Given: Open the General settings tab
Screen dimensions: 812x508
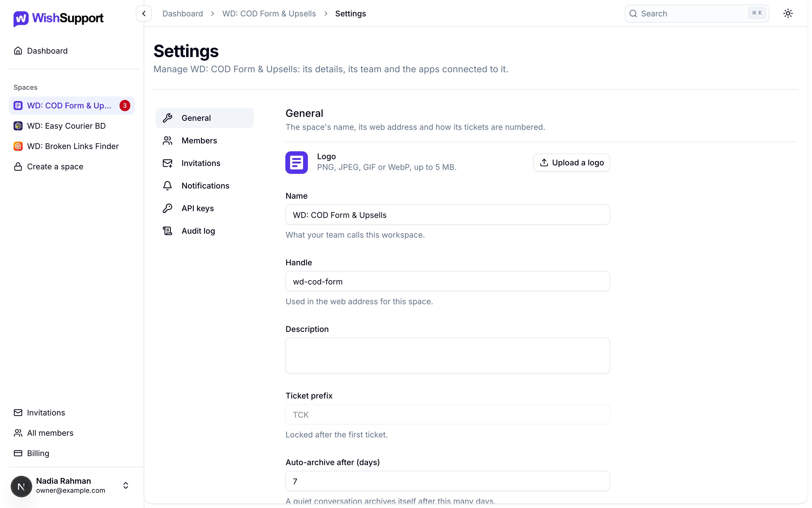Looking at the screenshot, I should (205, 118).
